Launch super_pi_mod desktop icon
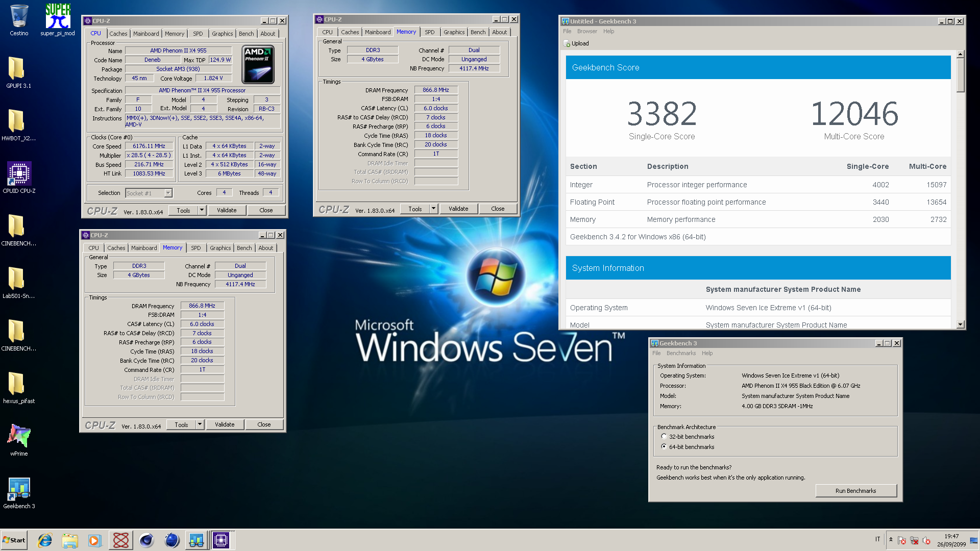The image size is (980, 551). point(58,20)
